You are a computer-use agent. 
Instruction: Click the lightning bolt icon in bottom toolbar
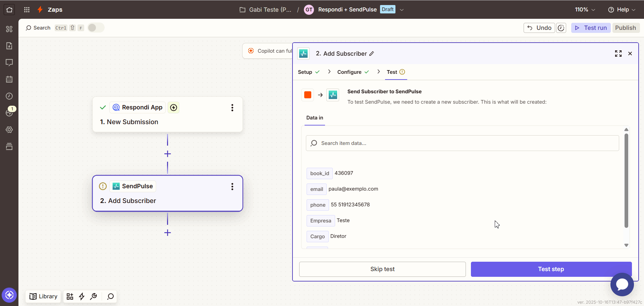coord(82,297)
